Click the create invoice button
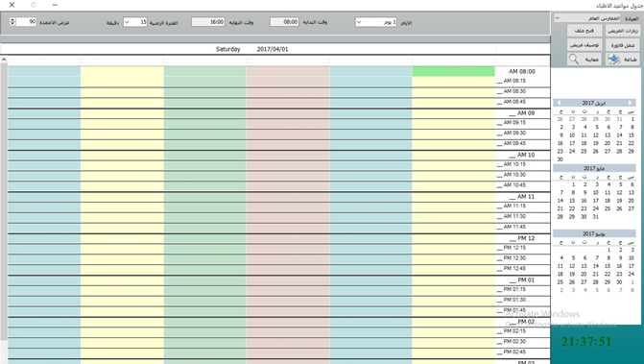 [622, 45]
